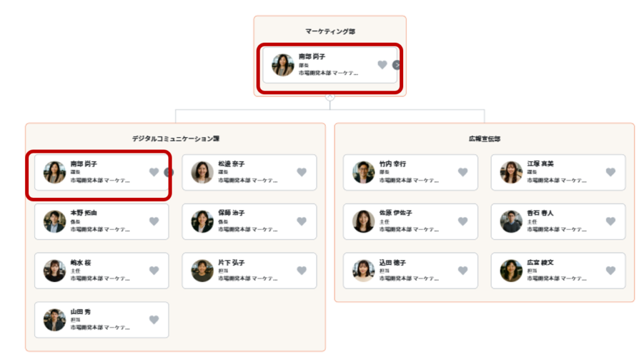
Task: Open 竹内 幸行's name link
Action: click(x=392, y=164)
